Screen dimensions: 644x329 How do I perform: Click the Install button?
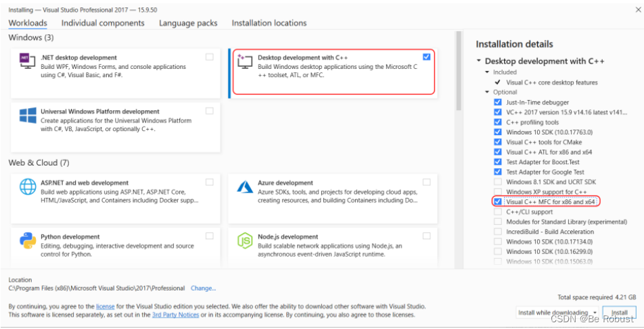620,313
